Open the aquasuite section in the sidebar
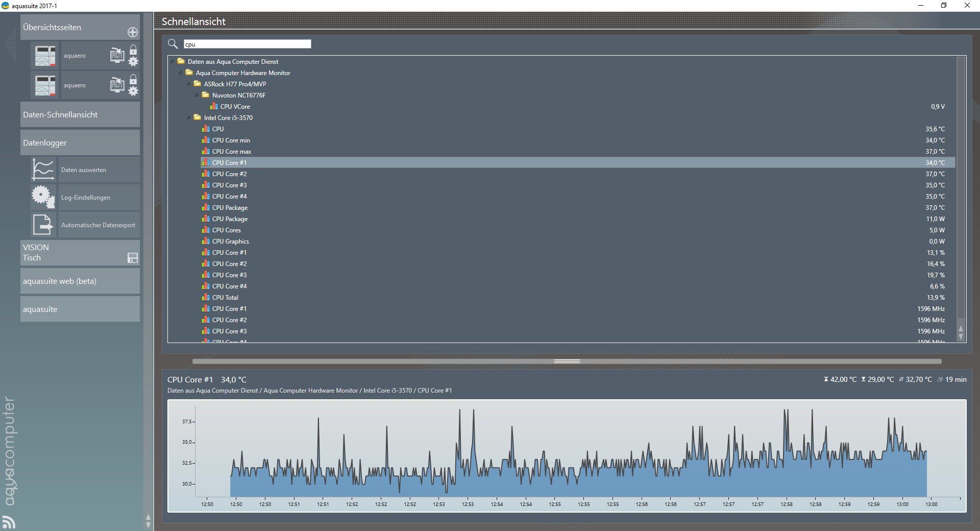The width and height of the screenshot is (980, 531). click(x=80, y=309)
